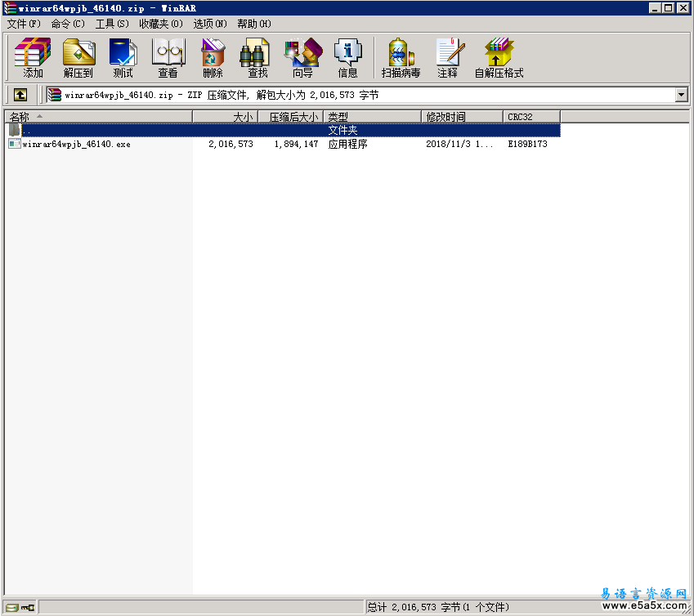The width and height of the screenshot is (694, 616).
Task: Click size value 2,016,573 in file row
Action: [x=231, y=144]
